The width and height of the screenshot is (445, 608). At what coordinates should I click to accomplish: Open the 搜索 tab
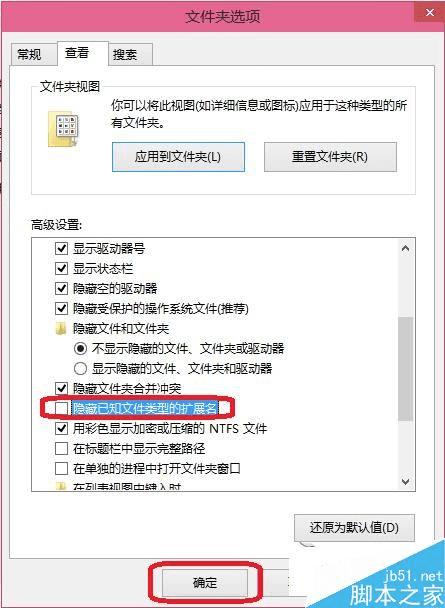[125, 55]
